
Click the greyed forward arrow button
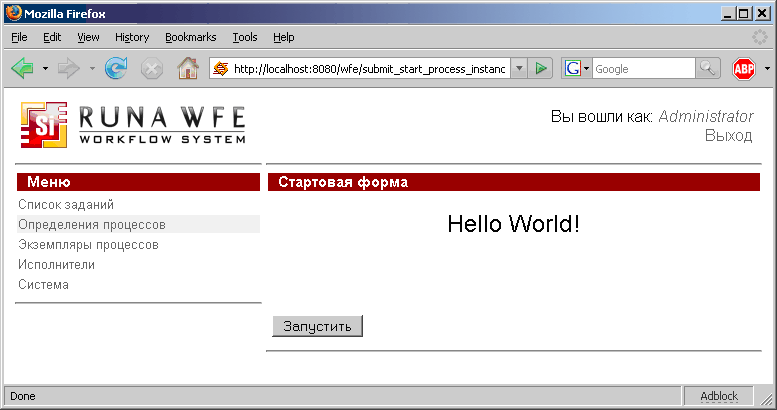pyautogui.click(x=68, y=68)
